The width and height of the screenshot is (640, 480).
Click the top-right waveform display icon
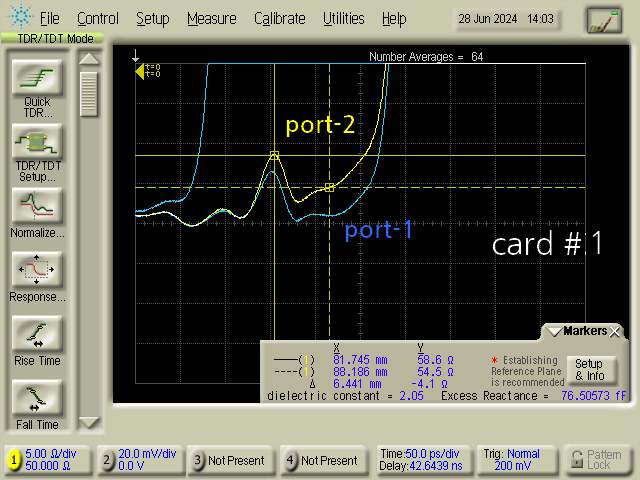pos(604,20)
